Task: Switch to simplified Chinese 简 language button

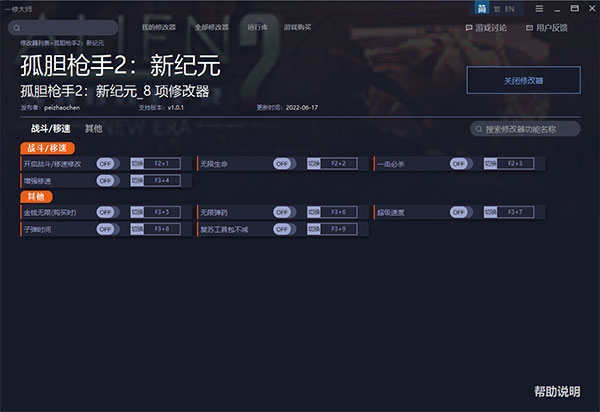Action: click(x=484, y=8)
